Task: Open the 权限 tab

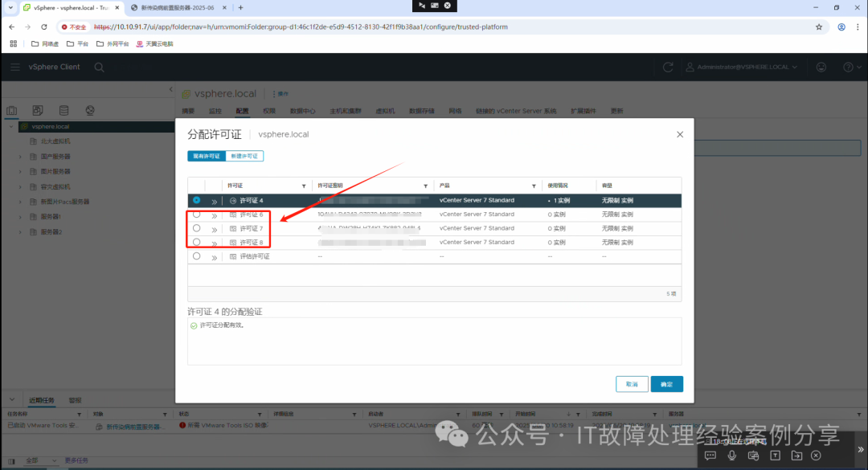Action: pos(269,111)
